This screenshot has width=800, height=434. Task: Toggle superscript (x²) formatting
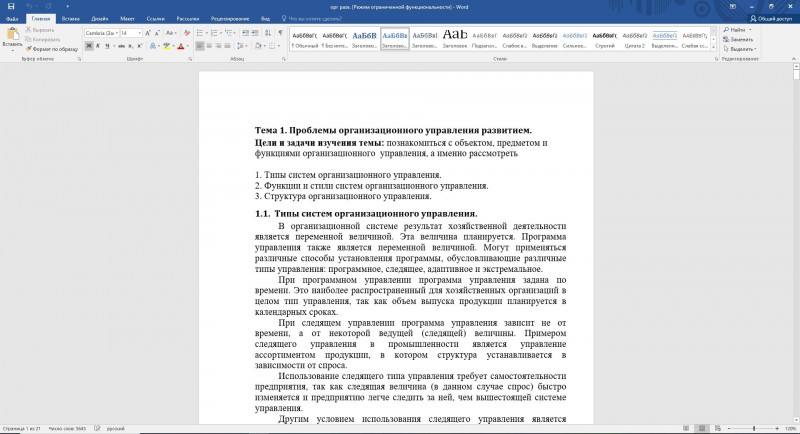[x=140, y=46]
